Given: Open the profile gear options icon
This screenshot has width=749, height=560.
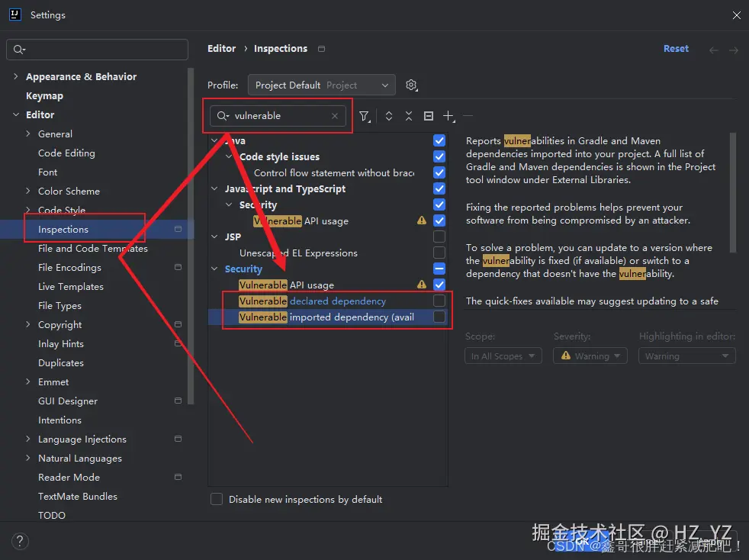Looking at the screenshot, I should [411, 85].
